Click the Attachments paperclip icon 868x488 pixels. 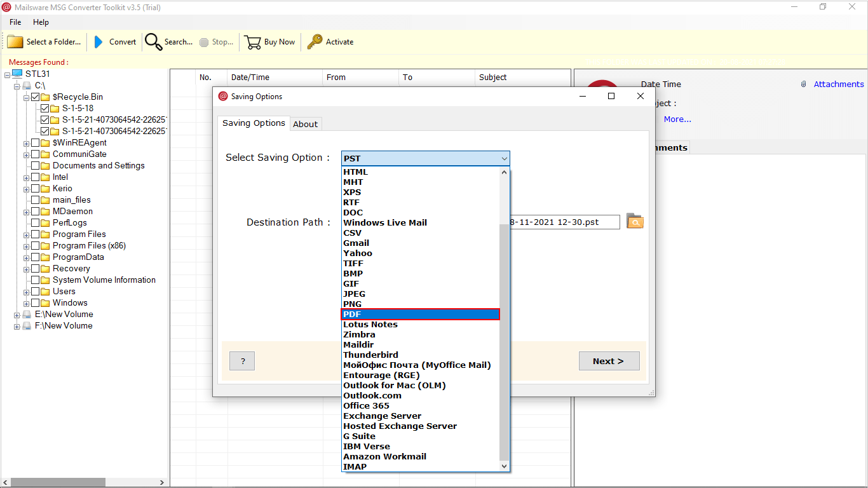[x=803, y=83]
